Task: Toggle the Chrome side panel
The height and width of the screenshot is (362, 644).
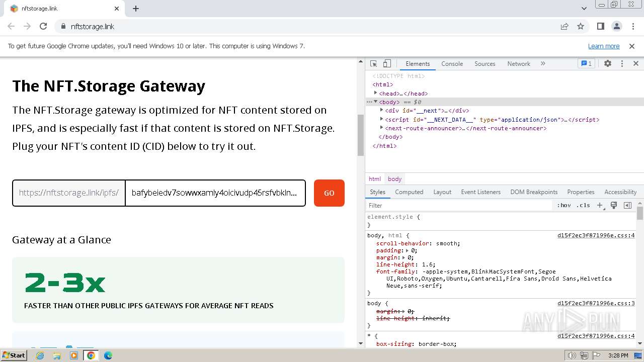Action: (601, 26)
